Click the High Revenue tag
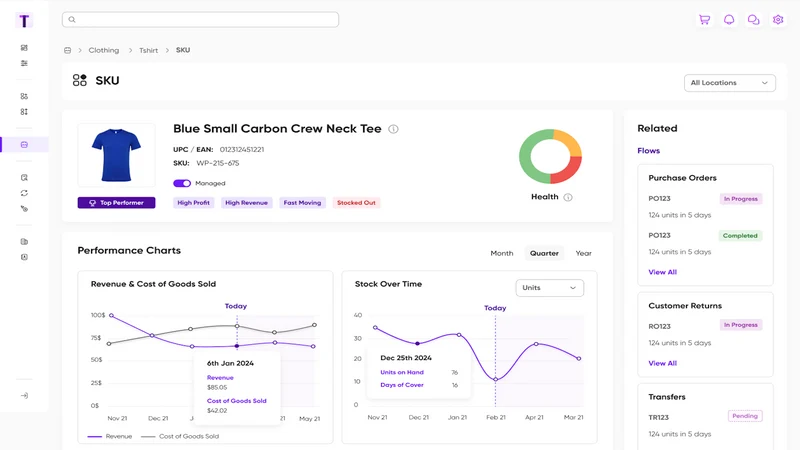The width and height of the screenshot is (800, 450). [x=246, y=203]
